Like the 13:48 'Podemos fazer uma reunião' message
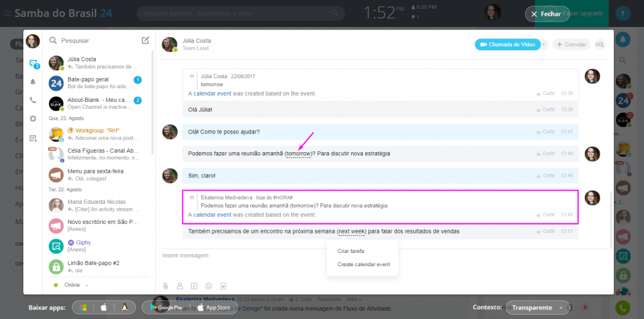Image resolution: width=644 pixels, height=319 pixels. [x=546, y=154]
